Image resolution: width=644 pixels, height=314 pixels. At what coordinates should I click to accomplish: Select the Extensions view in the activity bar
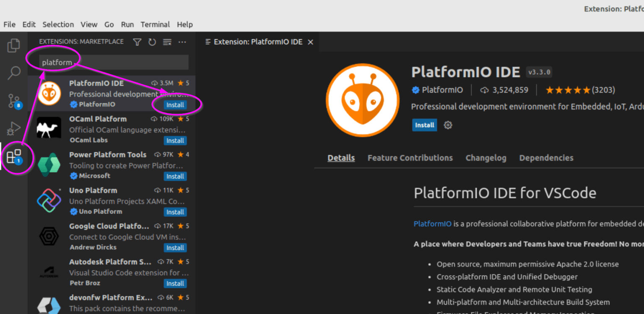(13, 157)
